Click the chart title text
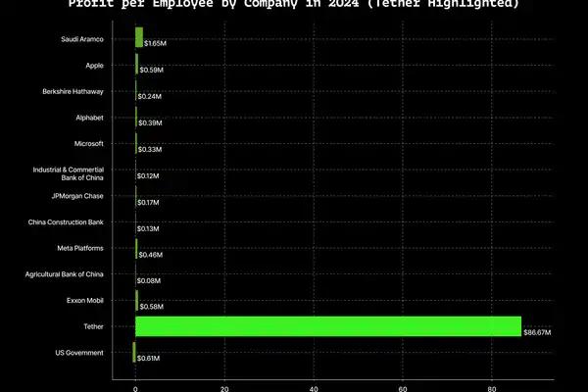Screen dimensions: 588x392 click(294, 4)
